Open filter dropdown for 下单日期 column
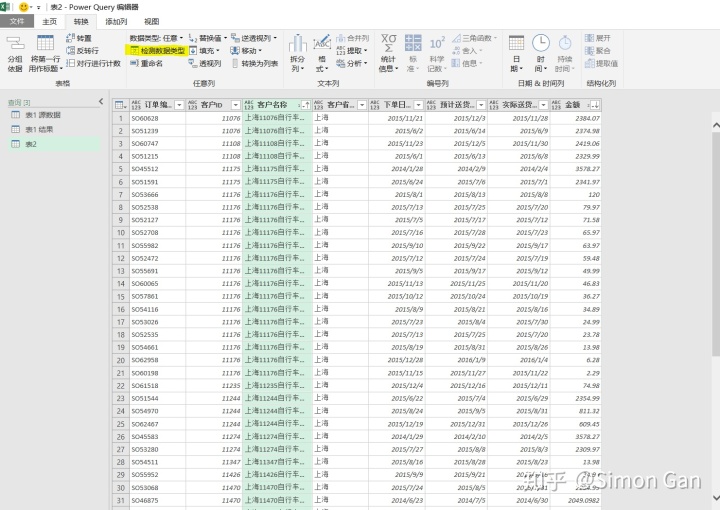This screenshot has height=510, width=720. click(x=418, y=105)
